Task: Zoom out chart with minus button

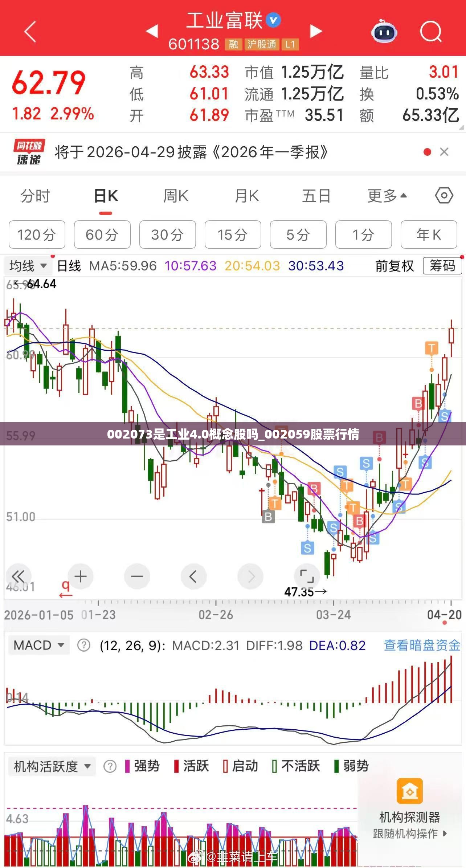Action: [137, 576]
